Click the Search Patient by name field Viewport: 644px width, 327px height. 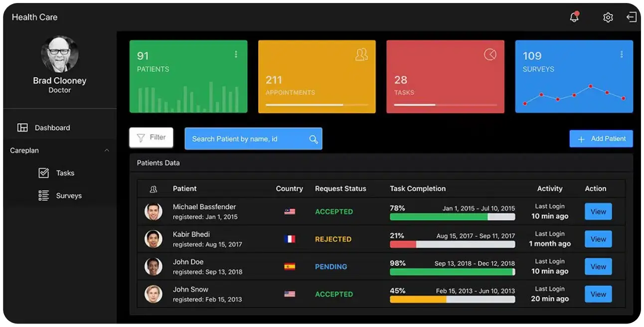pos(247,139)
